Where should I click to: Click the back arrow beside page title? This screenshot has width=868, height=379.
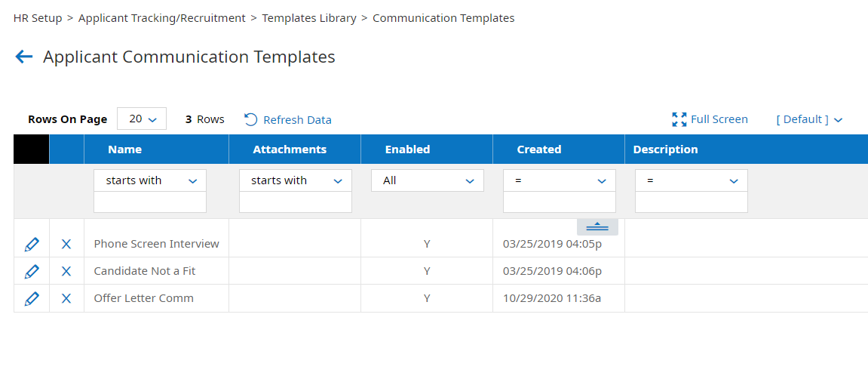pyautogui.click(x=24, y=57)
